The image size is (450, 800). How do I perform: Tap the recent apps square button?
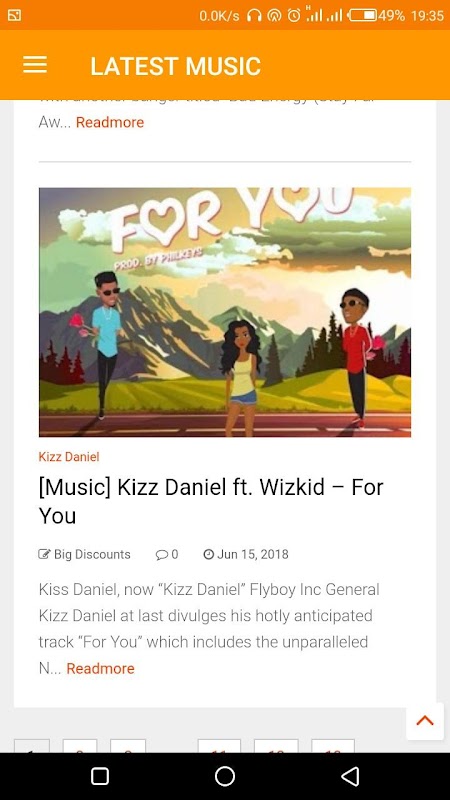[x=100, y=776]
